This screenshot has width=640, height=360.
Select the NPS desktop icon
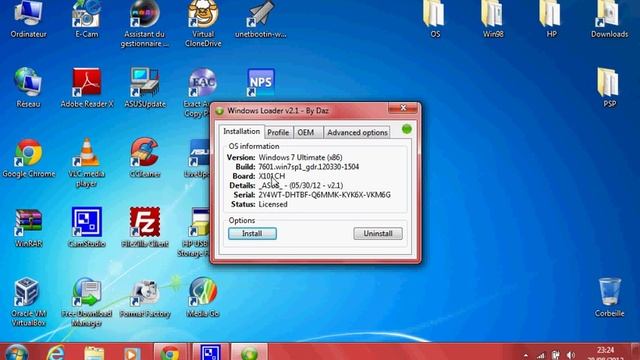click(x=260, y=83)
